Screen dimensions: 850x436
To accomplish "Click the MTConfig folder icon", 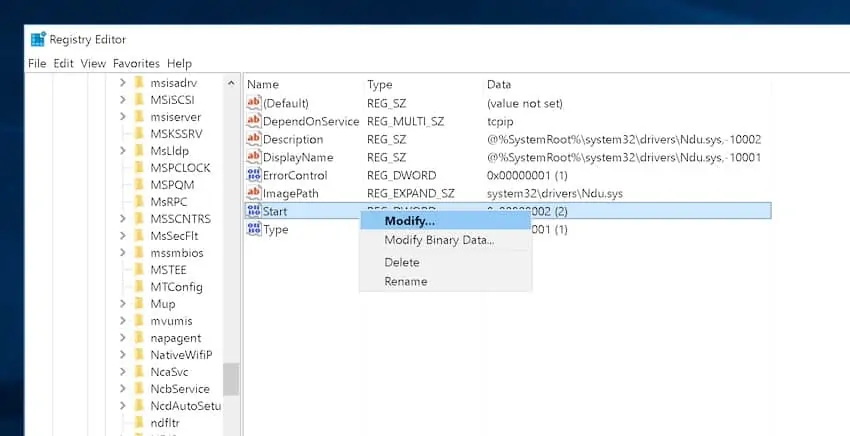I will [x=139, y=286].
